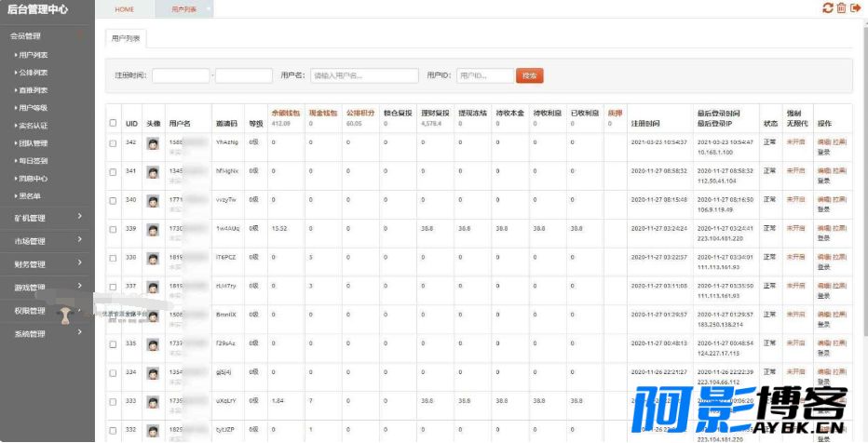Click avatar of user UID 341
The width and height of the screenshot is (868, 443).
pyautogui.click(x=153, y=173)
